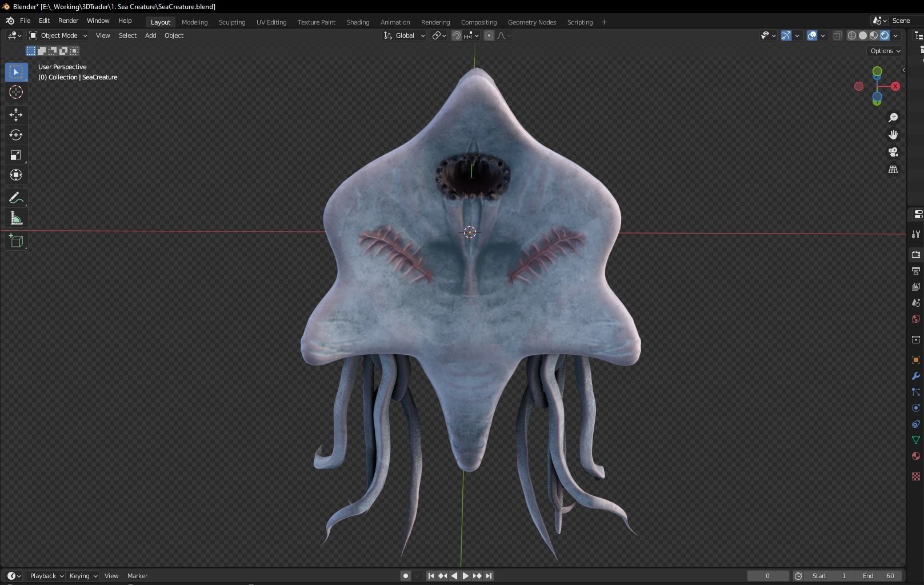Add a new workspace with plus button
The image size is (924, 585).
tap(604, 22)
